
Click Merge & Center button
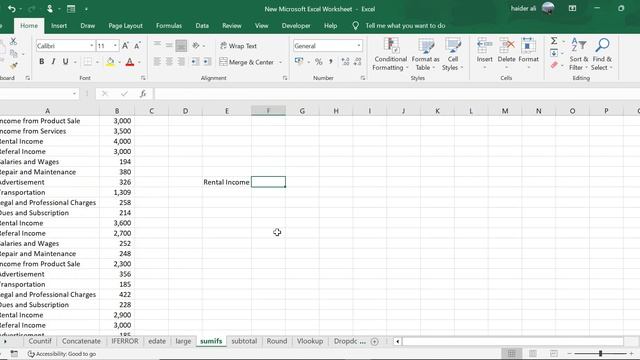(x=247, y=62)
